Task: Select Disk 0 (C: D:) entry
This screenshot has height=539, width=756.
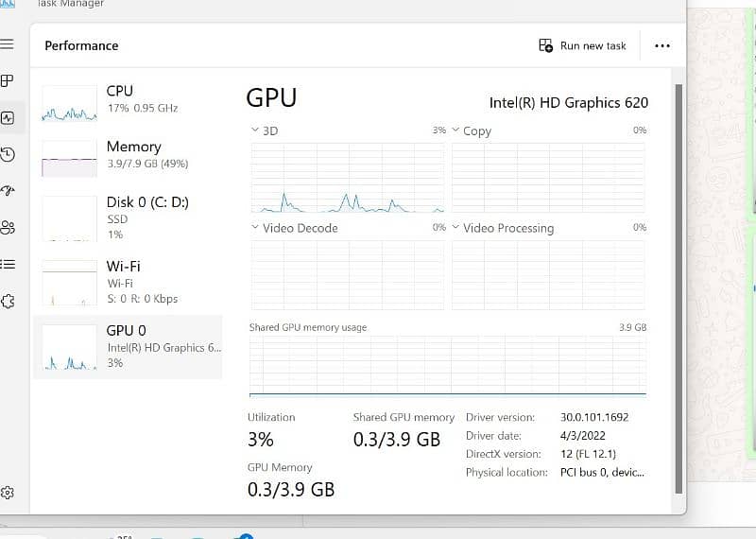Action: pos(128,217)
